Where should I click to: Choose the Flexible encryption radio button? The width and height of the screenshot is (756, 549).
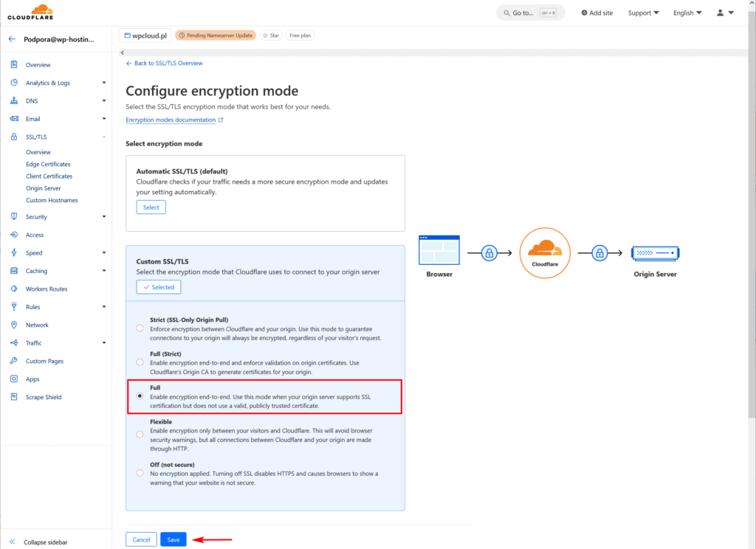pos(140,435)
